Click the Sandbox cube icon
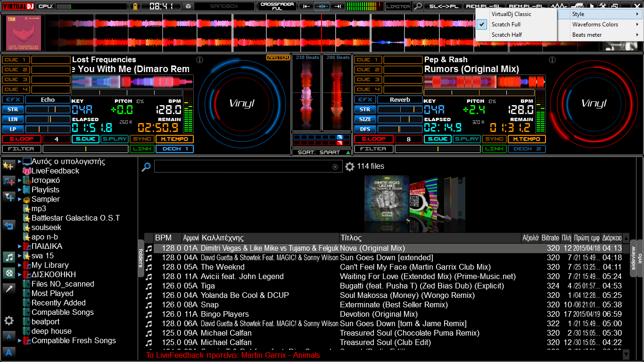The width and height of the screenshot is (644, 362). coord(188,6)
